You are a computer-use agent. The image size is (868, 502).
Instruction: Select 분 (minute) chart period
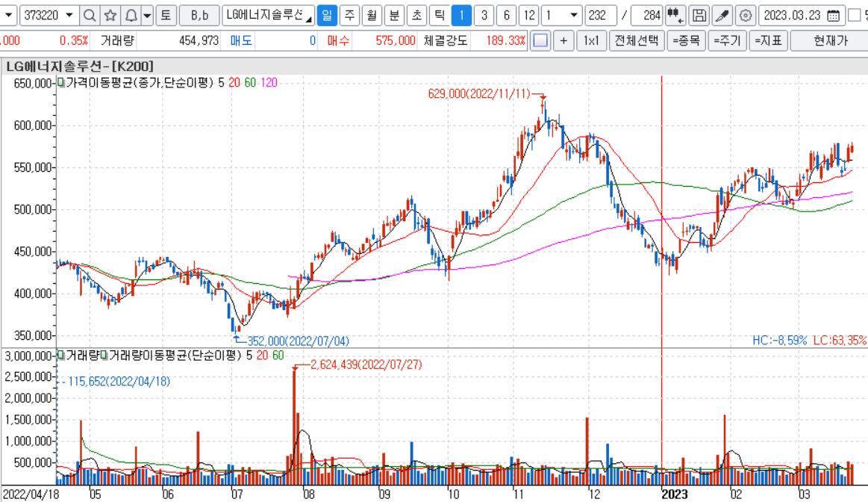coord(394,16)
